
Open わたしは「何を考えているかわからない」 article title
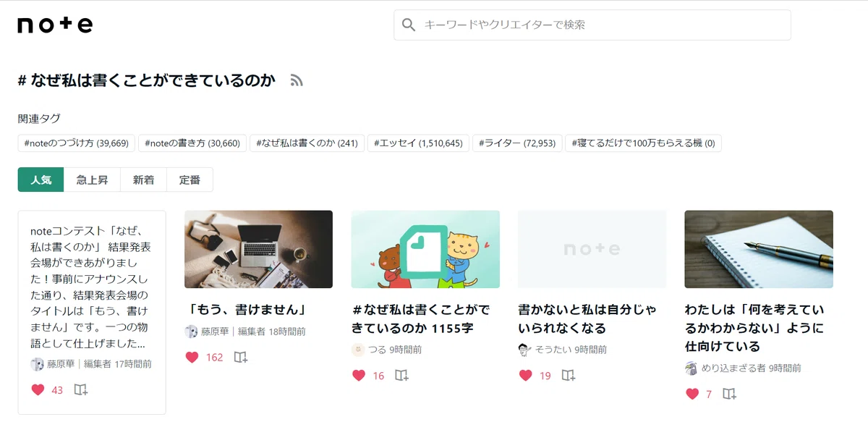tap(754, 328)
